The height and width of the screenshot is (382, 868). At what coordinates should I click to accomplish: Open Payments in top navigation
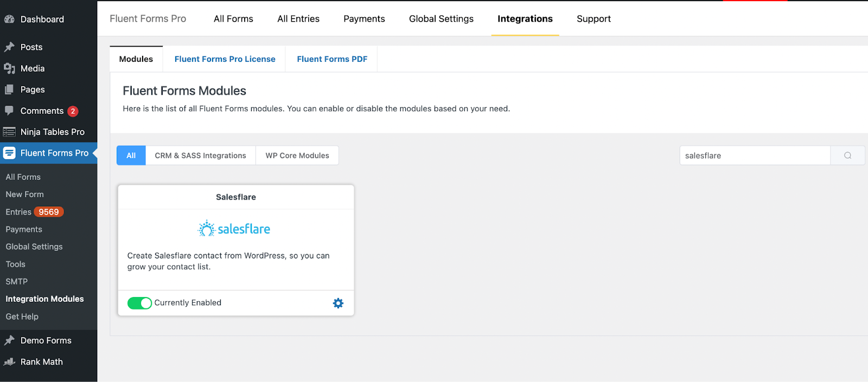tap(364, 19)
